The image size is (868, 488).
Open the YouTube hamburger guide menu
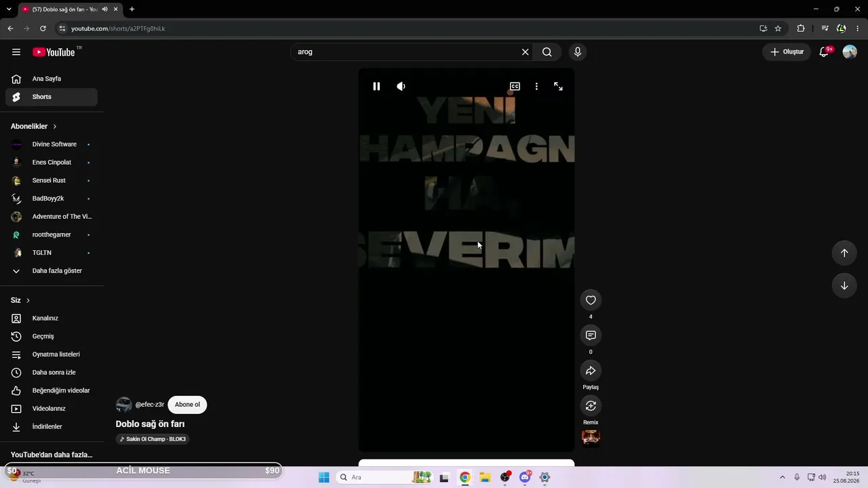16,52
